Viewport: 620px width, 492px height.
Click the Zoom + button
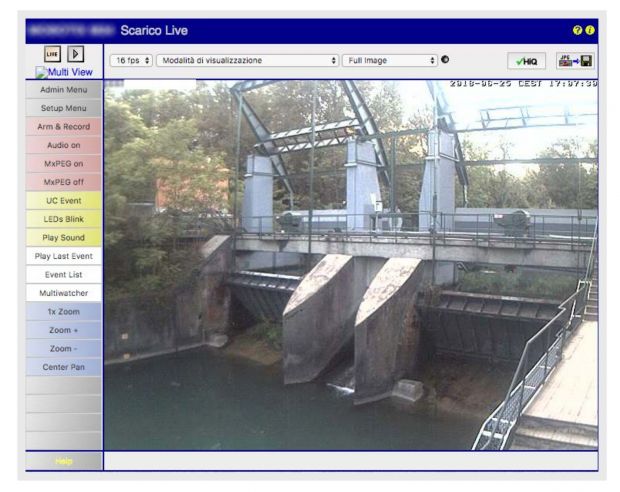(64, 330)
